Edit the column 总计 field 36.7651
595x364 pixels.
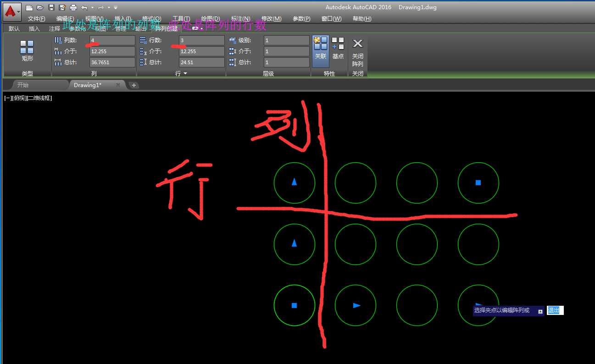(x=112, y=62)
